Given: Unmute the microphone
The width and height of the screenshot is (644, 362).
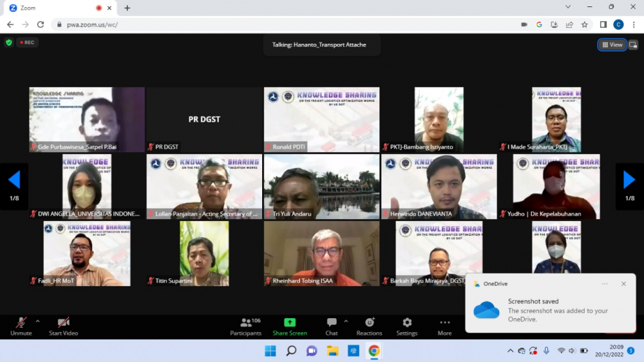Looking at the screenshot, I should [x=21, y=327].
